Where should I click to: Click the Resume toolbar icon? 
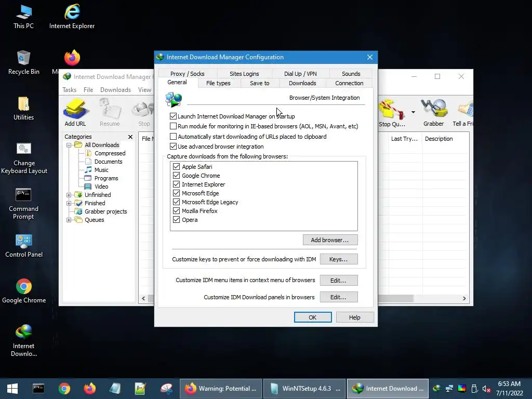click(x=110, y=112)
